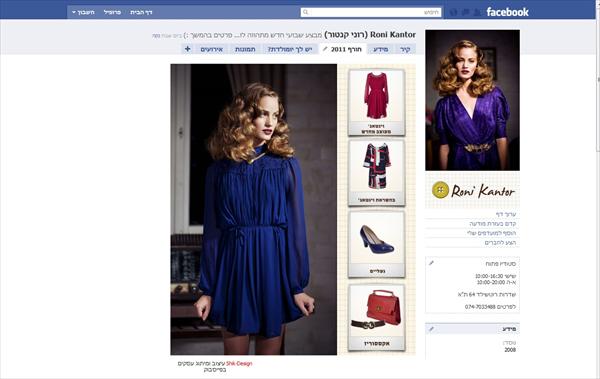Click the large blue dress model photo
This screenshot has width=600, height=379.
pos(254,209)
